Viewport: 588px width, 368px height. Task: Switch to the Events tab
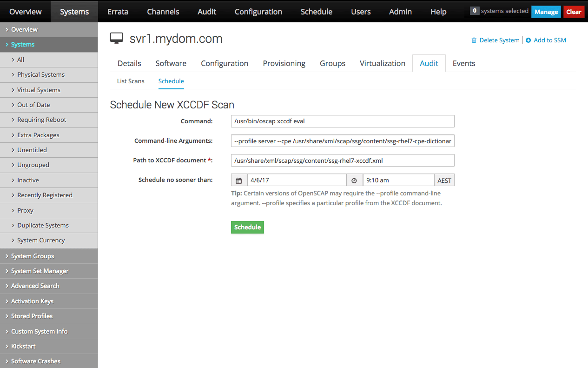(x=464, y=63)
